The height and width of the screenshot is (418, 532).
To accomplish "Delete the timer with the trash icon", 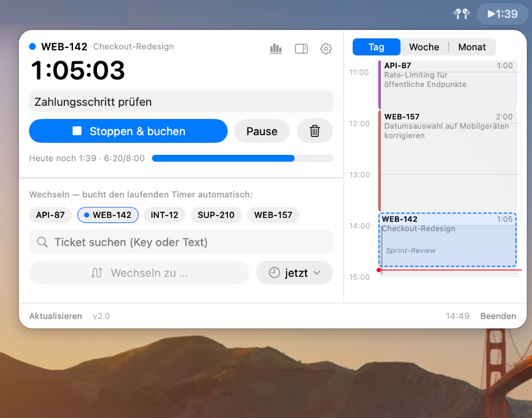I will coord(315,131).
